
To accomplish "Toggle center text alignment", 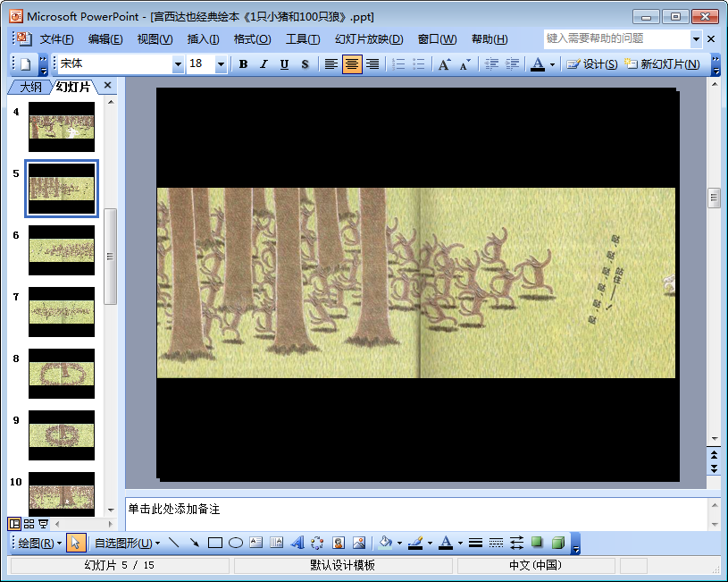I will pos(352,64).
